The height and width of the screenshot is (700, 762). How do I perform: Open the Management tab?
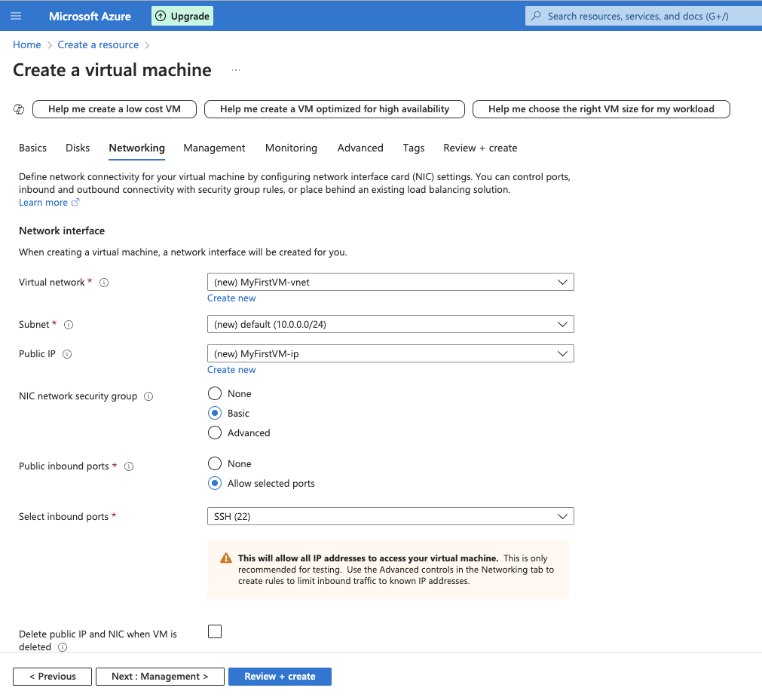214,148
